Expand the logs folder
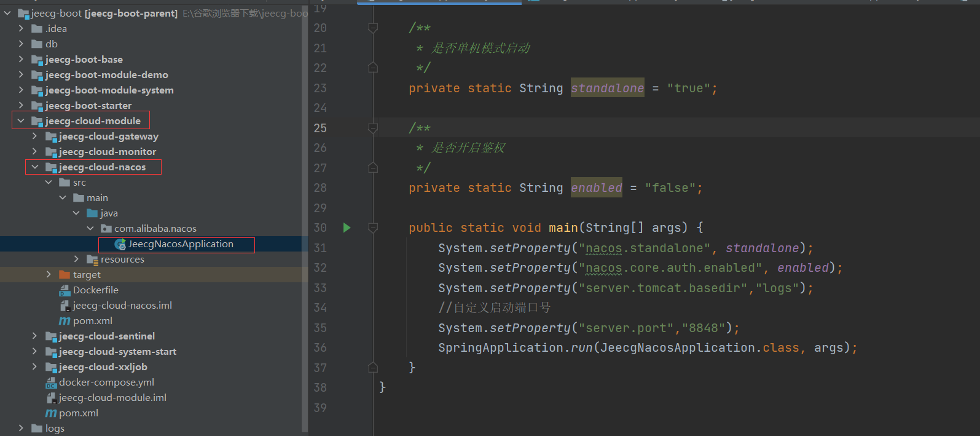 [21, 428]
